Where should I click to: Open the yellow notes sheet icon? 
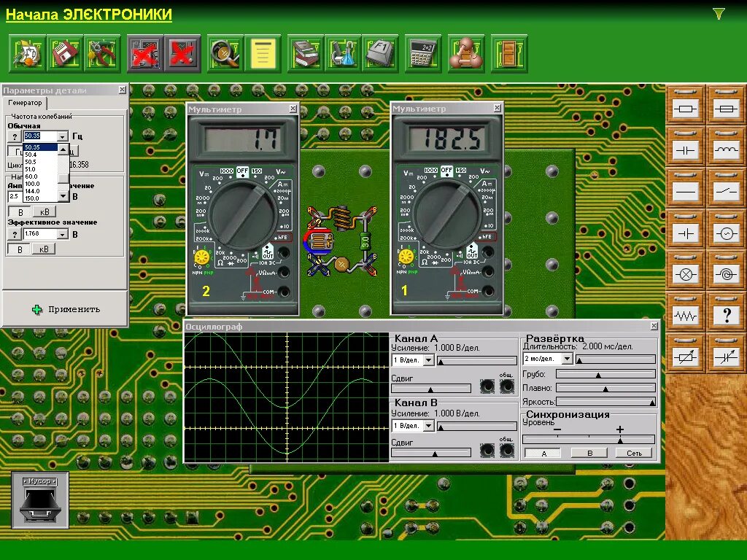pyautogui.click(x=263, y=53)
